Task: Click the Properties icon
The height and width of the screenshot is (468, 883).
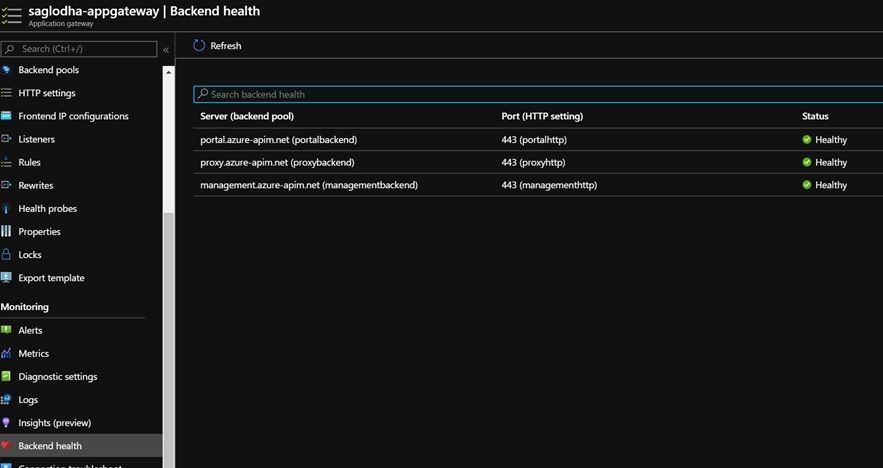Action: point(6,231)
